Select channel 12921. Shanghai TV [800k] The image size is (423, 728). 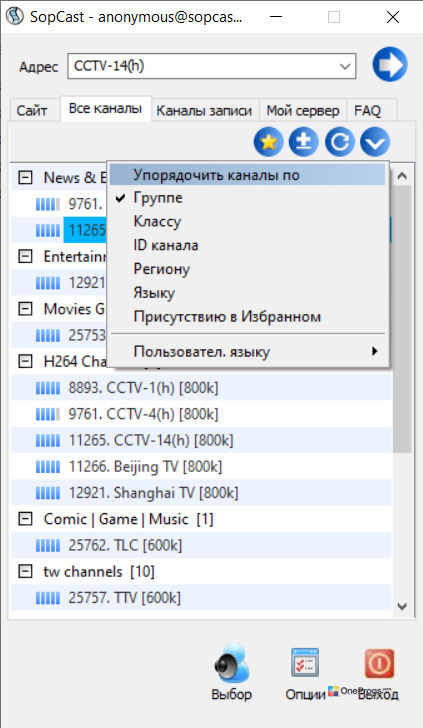point(153,493)
